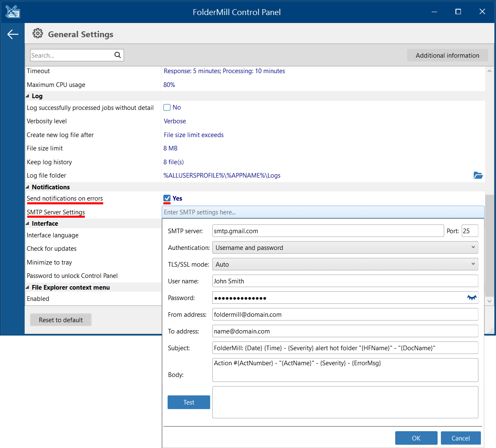This screenshot has width=496, height=448.
Task: Select the Enabled row under File Explorer
Action: pos(93,299)
